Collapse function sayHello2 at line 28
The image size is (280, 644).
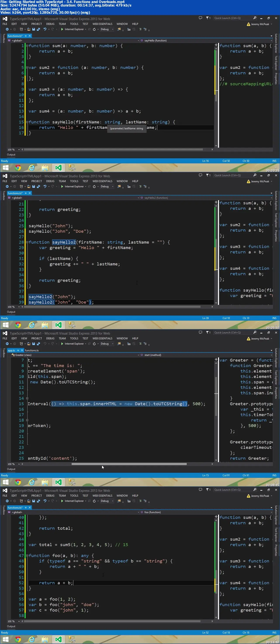[27, 242]
